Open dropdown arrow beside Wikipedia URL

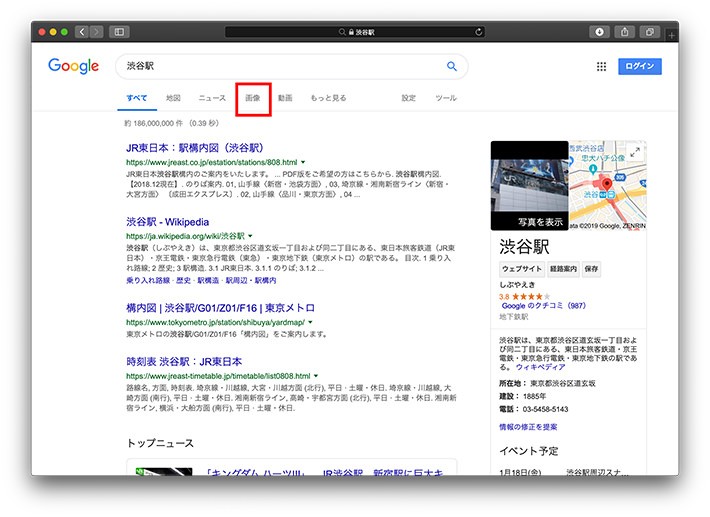tap(251, 236)
